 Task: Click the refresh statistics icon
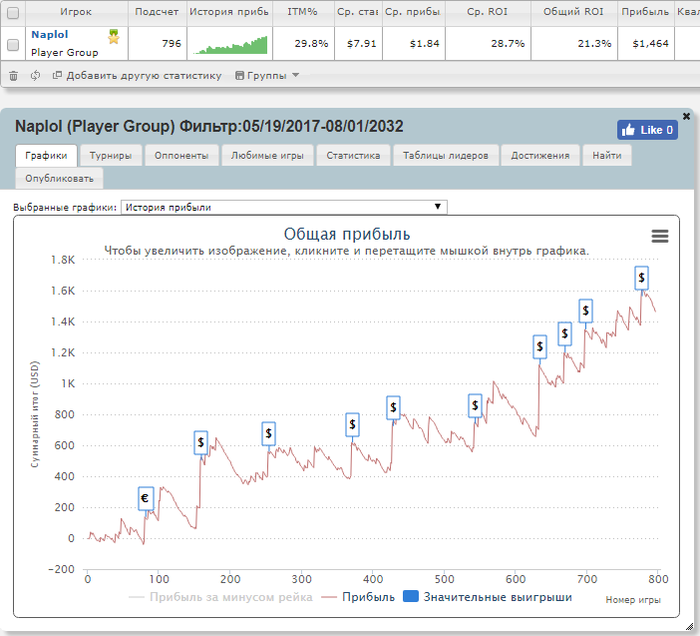click(35, 75)
